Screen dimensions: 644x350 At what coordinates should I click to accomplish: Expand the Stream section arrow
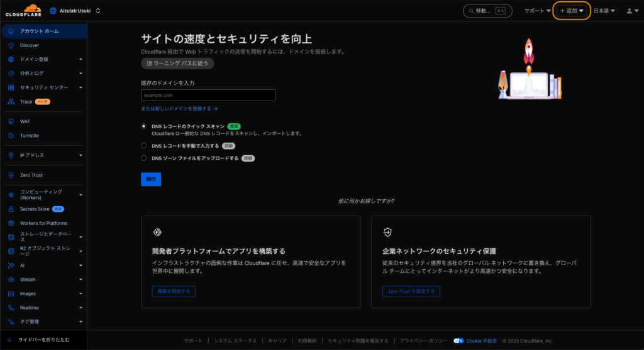81,280
